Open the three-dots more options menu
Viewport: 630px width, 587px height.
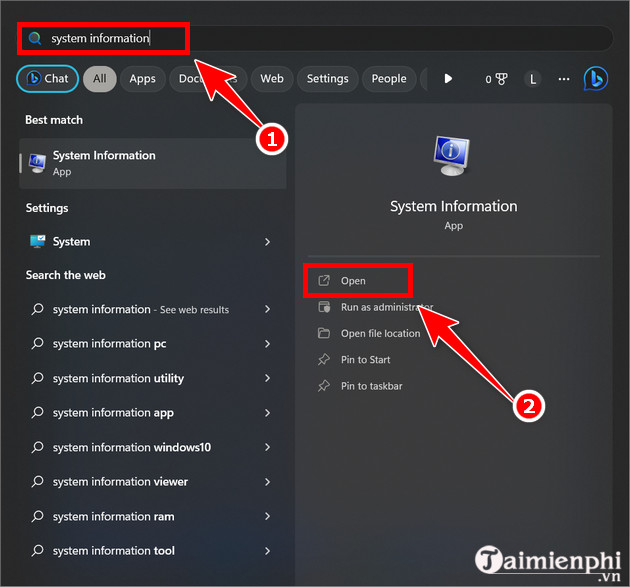pos(564,79)
